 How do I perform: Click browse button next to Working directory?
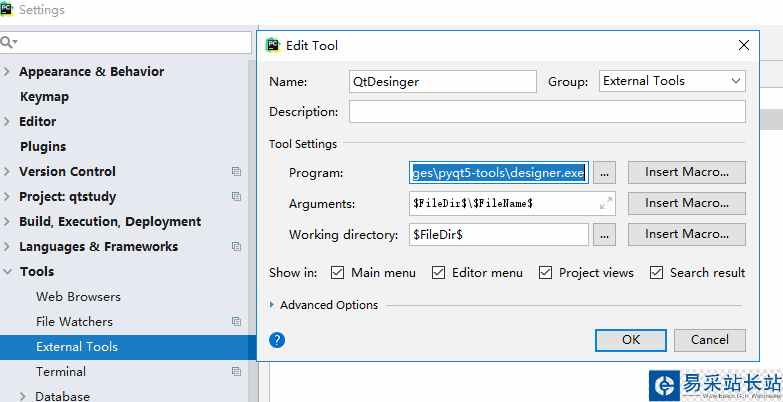(x=604, y=235)
